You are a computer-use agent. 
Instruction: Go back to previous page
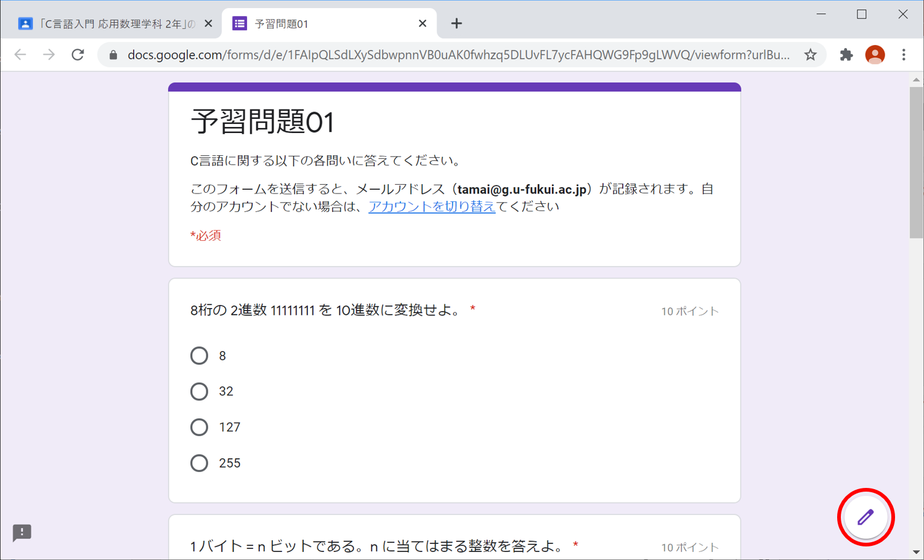coord(20,55)
